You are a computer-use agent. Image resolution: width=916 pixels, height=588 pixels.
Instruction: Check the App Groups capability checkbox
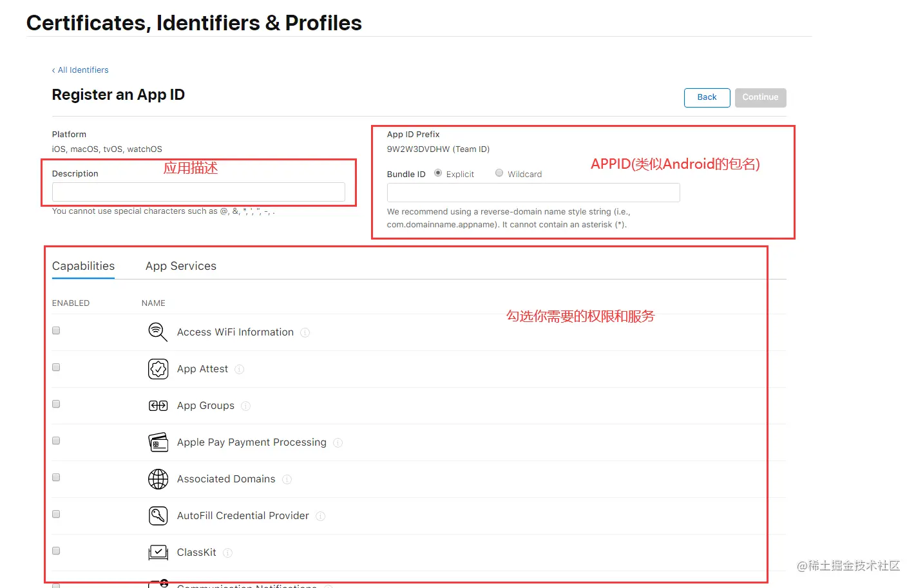pyautogui.click(x=56, y=404)
